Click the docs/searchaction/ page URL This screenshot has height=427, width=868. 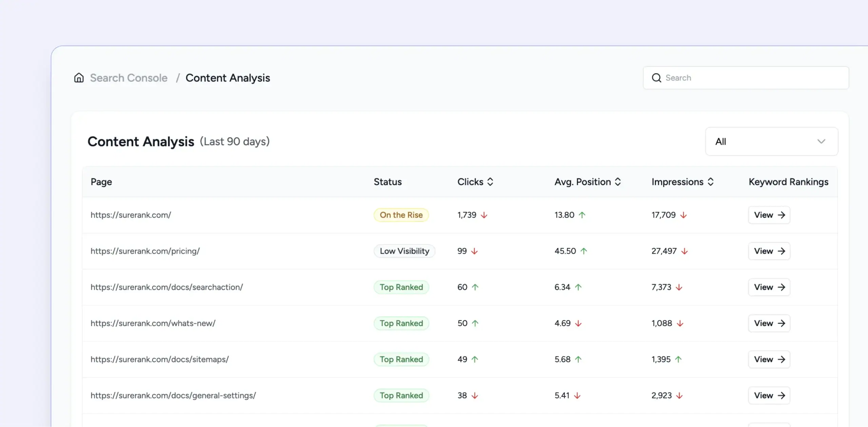(x=167, y=287)
